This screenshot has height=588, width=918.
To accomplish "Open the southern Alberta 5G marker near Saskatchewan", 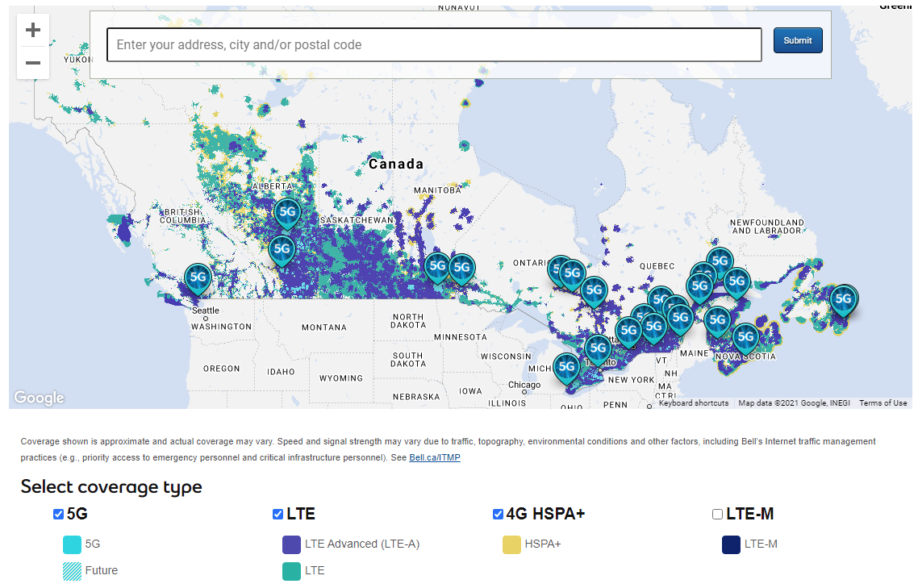I will pyautogui.click(x=282, y=249).
